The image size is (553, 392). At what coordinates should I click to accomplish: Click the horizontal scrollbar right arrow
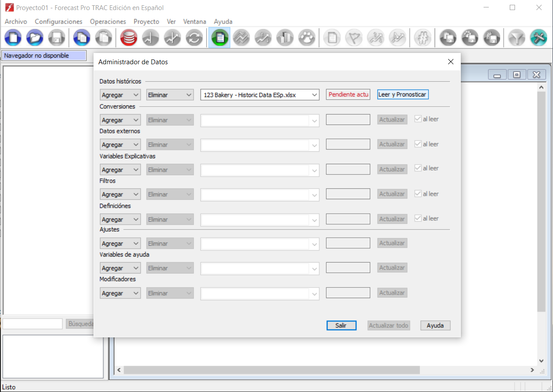coord(532,370)
